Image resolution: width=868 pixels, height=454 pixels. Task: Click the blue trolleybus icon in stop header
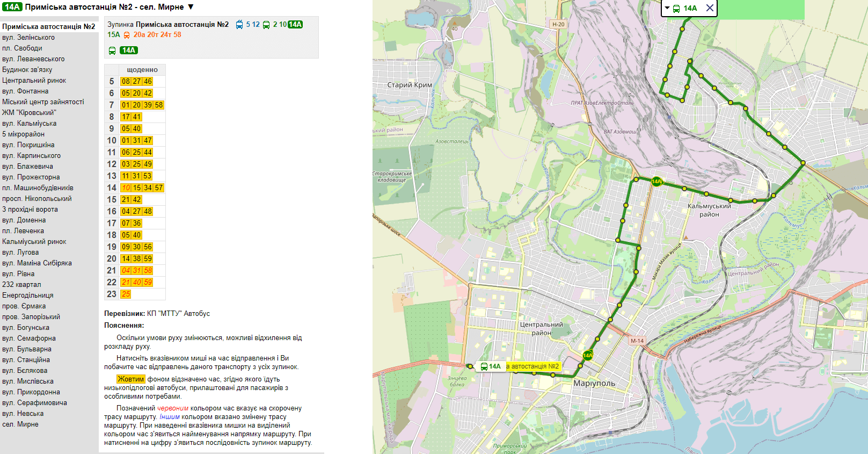[x=239, y=25]
